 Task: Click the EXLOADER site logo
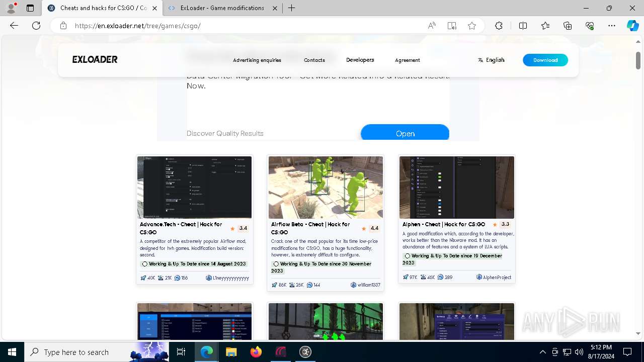point(95,59)
